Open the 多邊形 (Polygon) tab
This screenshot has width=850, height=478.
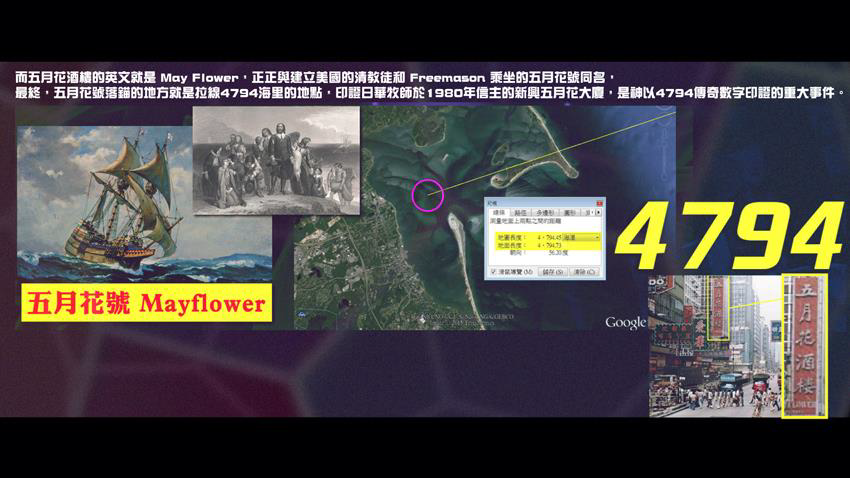coord(545,213)
